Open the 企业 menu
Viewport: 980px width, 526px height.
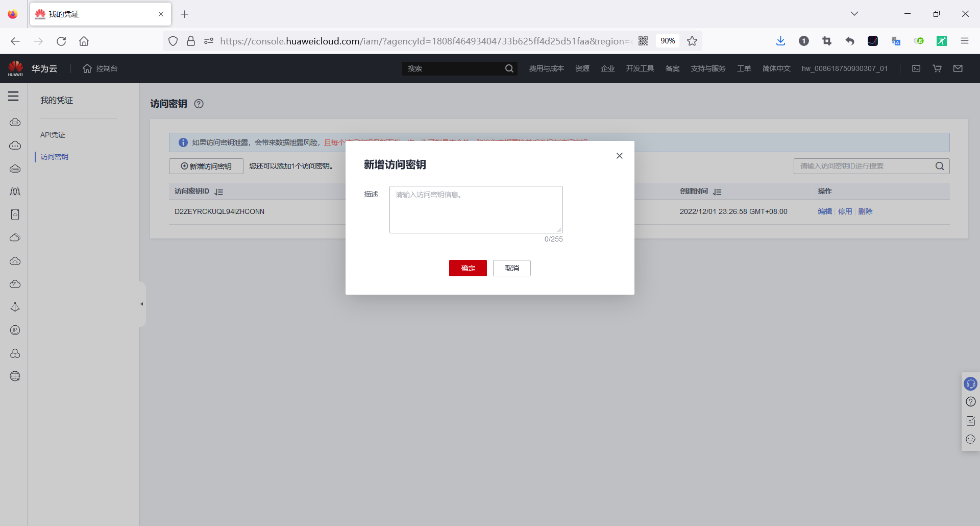(608, 68)
